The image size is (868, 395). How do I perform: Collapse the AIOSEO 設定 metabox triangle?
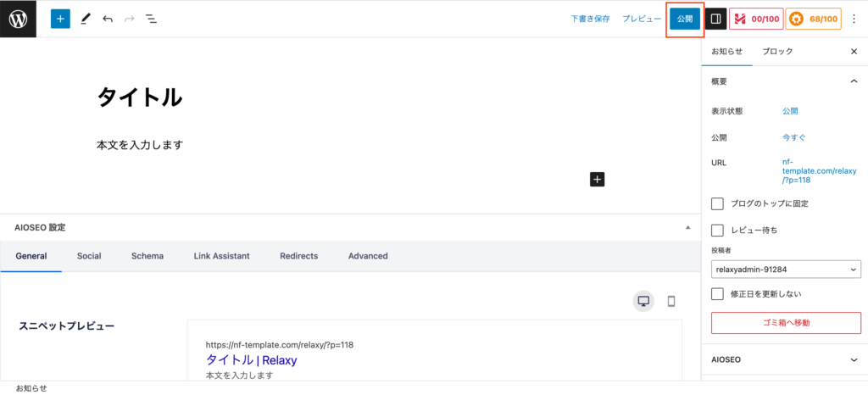pyautogui.click(x=688, y=227)
